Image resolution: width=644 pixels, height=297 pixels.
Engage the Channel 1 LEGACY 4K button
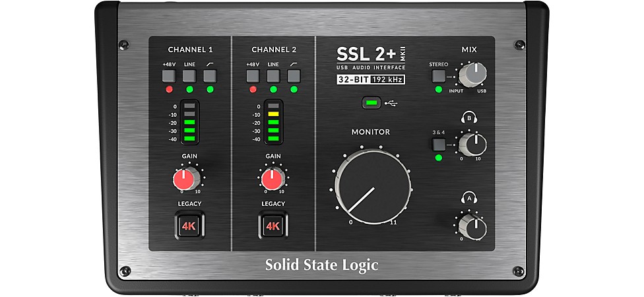189,226
